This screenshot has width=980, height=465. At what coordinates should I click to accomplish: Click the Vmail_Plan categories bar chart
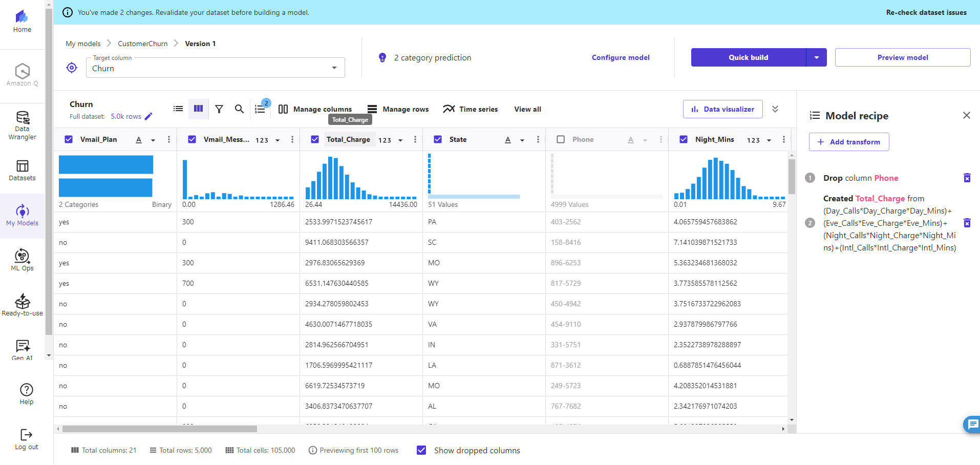click(106, 176)
